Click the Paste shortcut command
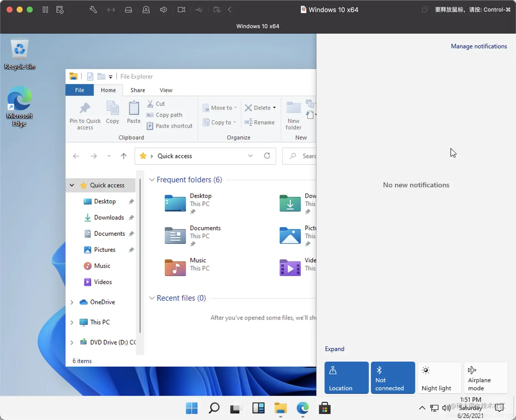Viewport: 516px width, 420px height. (x=169, y=126)
